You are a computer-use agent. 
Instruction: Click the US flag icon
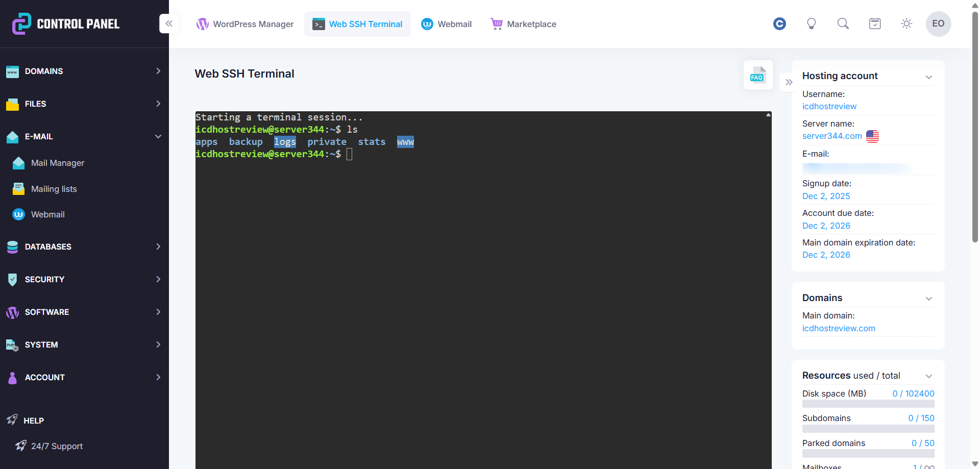(873, 136)
